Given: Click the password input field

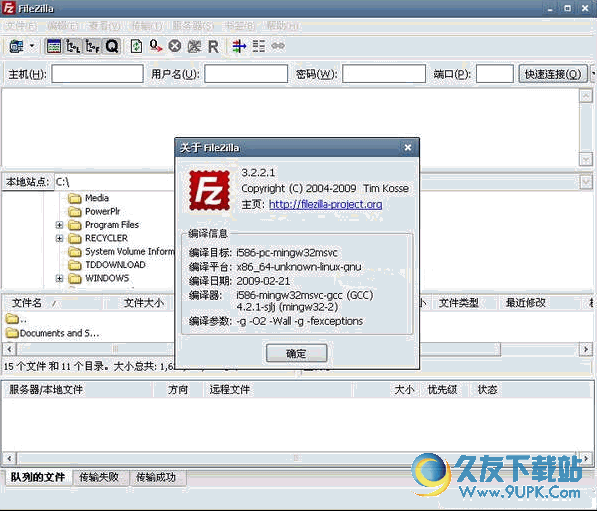Looking at the screenshot, I should 384,73.
